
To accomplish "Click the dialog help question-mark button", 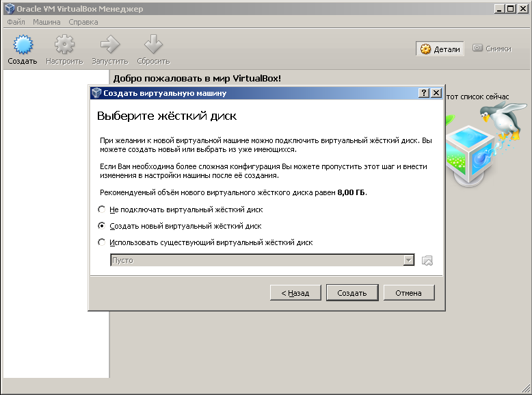I will click(x=424, y=92).
